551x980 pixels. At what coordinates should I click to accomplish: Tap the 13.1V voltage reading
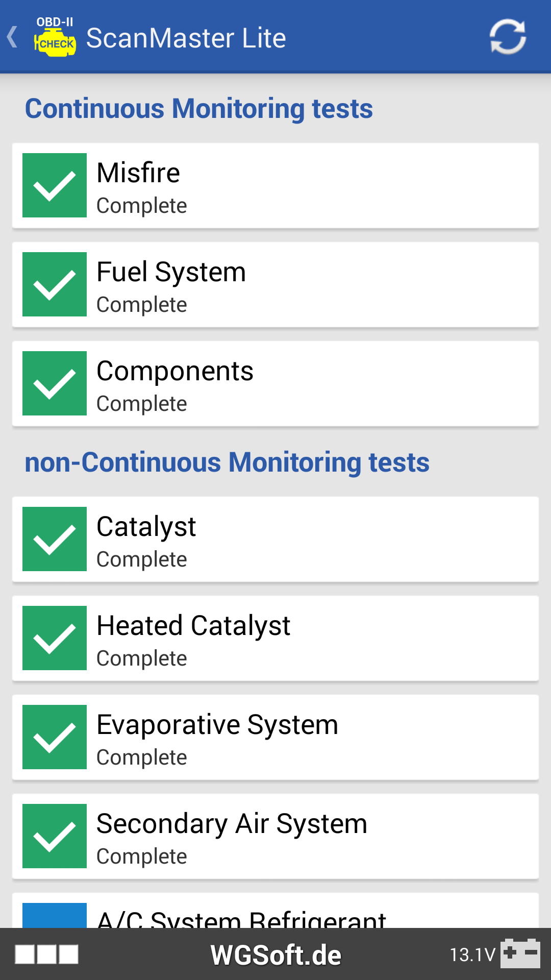(472, 954)
